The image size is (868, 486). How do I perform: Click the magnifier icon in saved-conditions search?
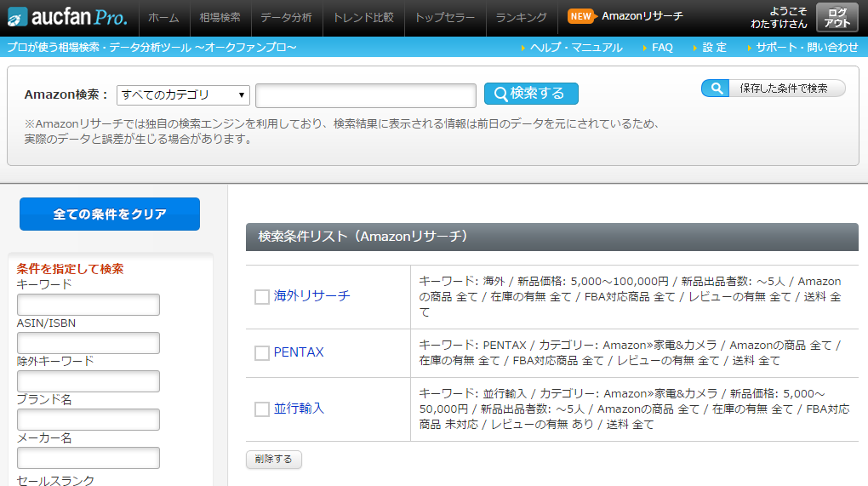[716, 89]
